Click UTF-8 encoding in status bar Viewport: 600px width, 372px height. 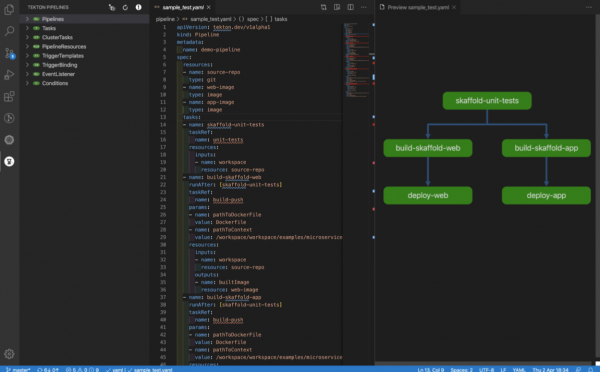(486, 370)
